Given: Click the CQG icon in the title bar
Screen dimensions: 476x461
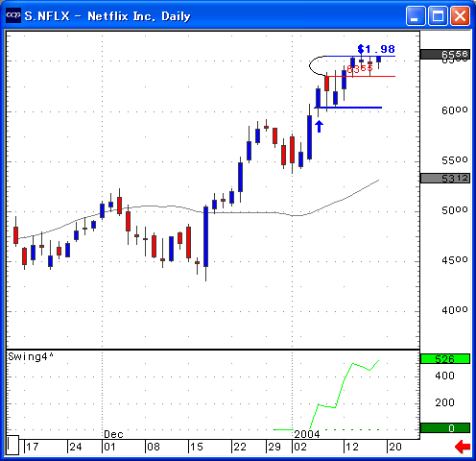Looking at the screenshot, I should (13, 15).
